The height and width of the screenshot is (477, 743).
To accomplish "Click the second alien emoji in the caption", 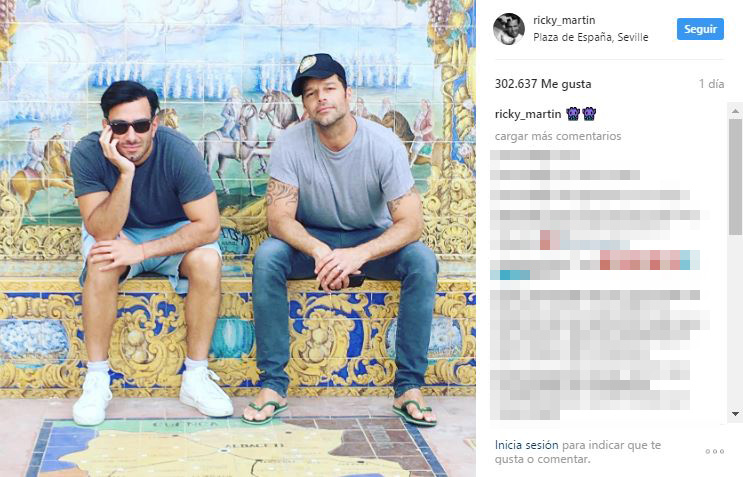I will tap(589, 114).
